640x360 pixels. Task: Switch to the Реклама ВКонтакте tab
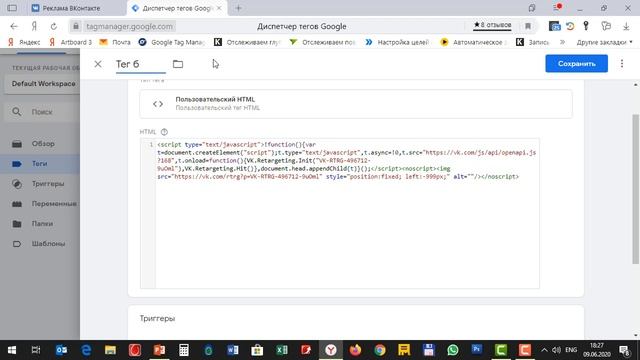pyautogui.click(x=71, y=8)
